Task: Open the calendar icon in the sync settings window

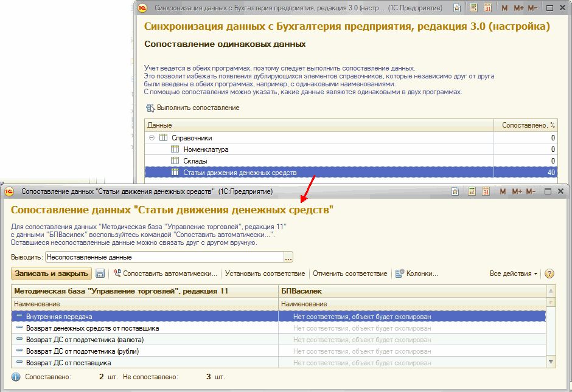Action: coord(488,8)
